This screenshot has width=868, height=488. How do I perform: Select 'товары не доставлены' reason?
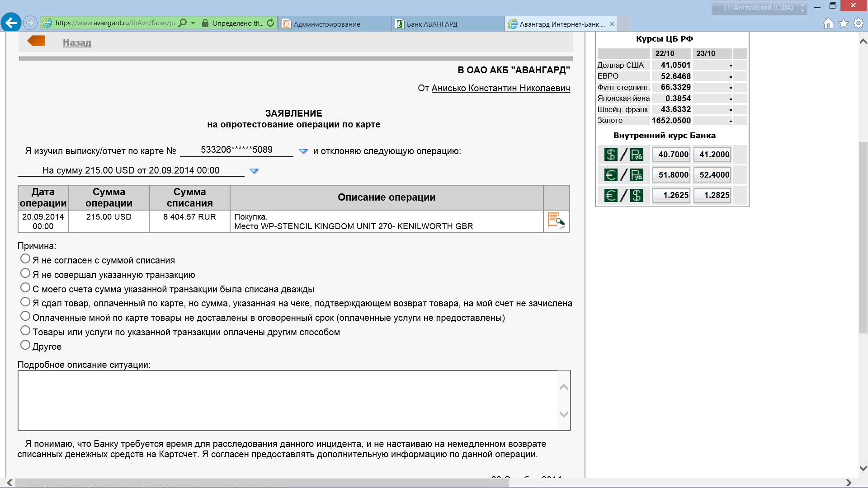pyautogui.click(x=25, y=316)
